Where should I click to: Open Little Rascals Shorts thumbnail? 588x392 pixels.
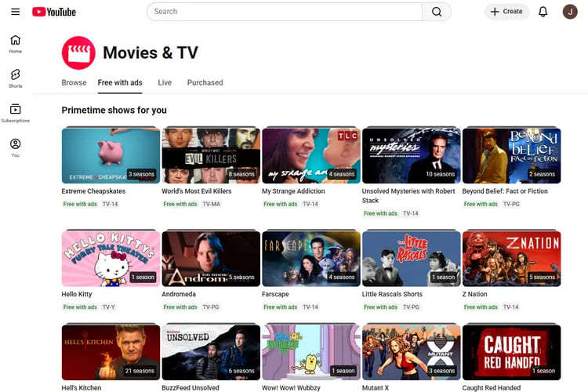(x=411, y=259)
